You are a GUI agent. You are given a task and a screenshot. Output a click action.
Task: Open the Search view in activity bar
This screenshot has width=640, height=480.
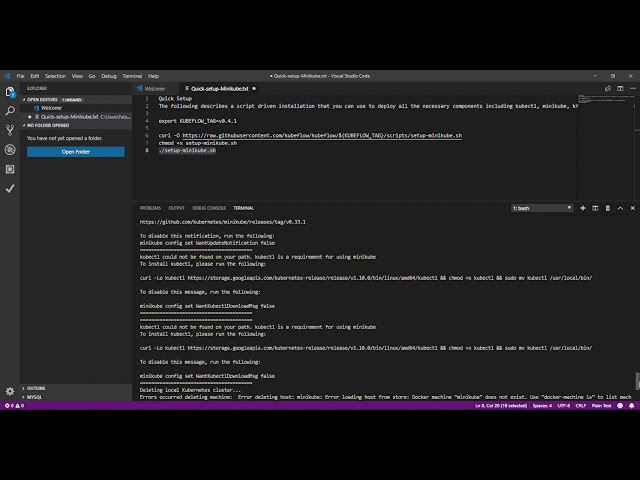click(10, 111)
